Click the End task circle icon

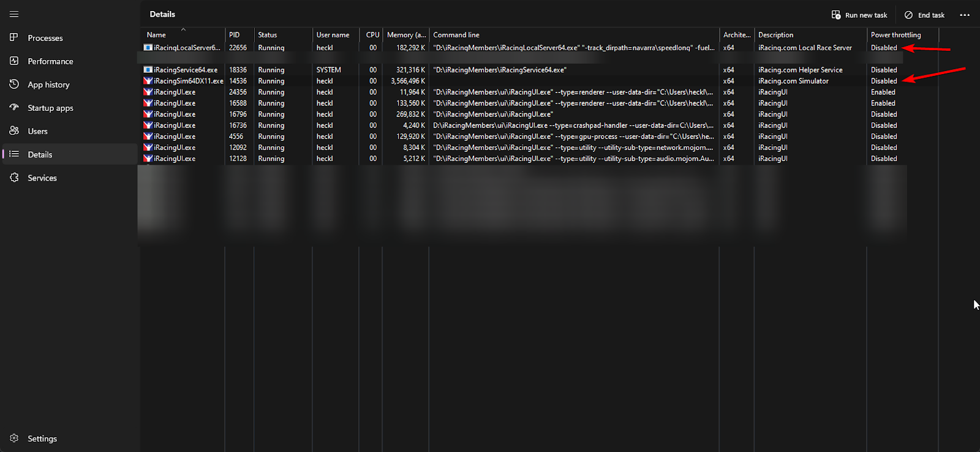pyautogui.click(x=908, y=15)
